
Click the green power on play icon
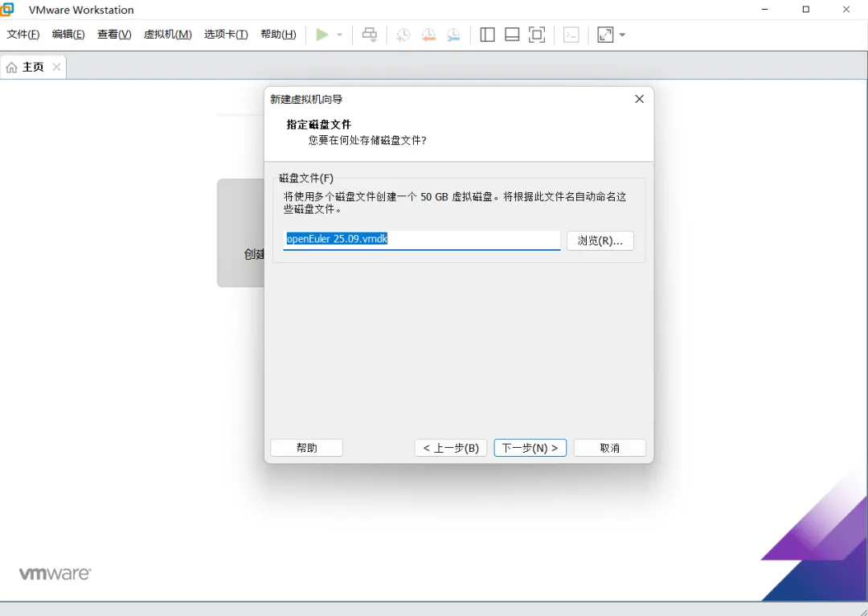pos(322,35)
